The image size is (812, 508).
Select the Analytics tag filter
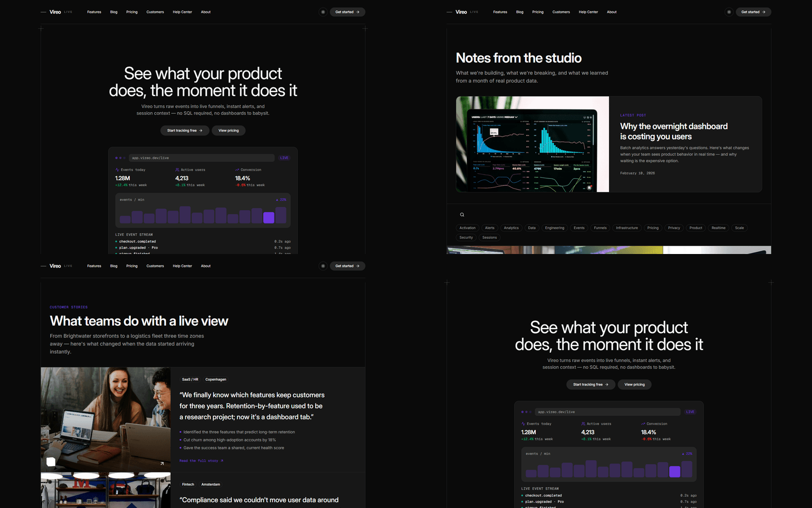511,228
